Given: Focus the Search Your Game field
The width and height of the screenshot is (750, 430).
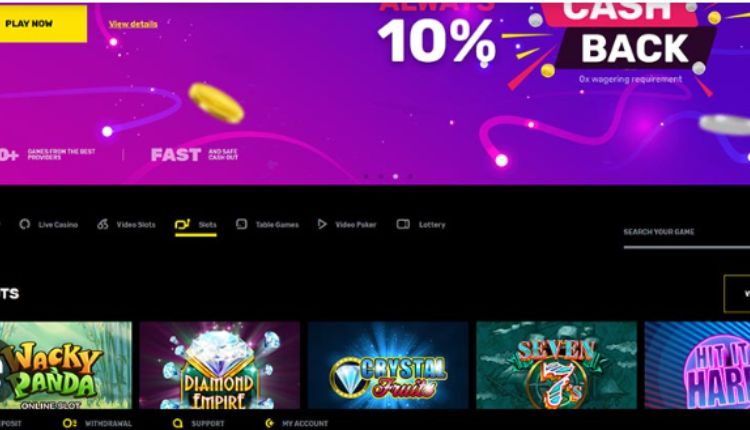Looking at the screenshot, I should point(686,232).
